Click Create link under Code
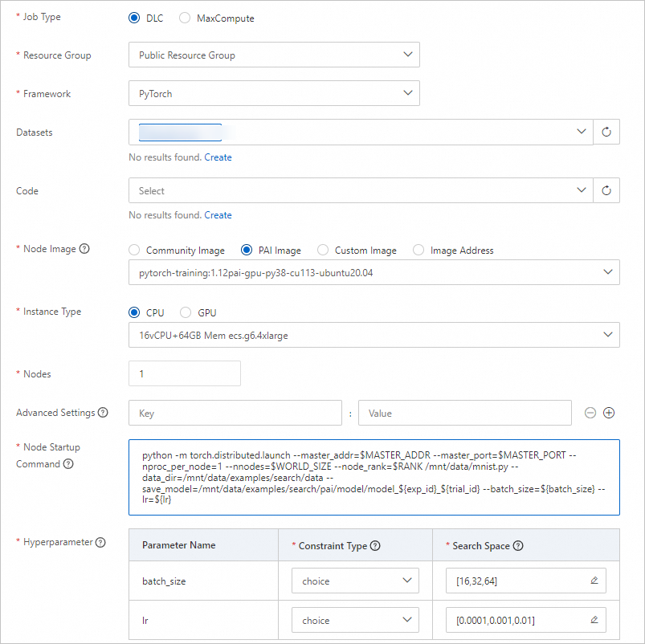Screen dimensions: 645x644 [218, 215]
